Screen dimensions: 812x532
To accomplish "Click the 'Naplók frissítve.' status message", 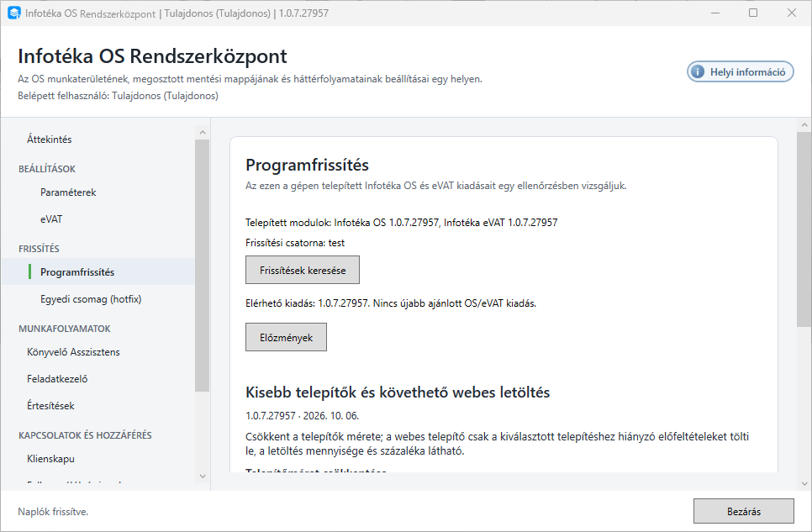I will (x=53, y=511).
